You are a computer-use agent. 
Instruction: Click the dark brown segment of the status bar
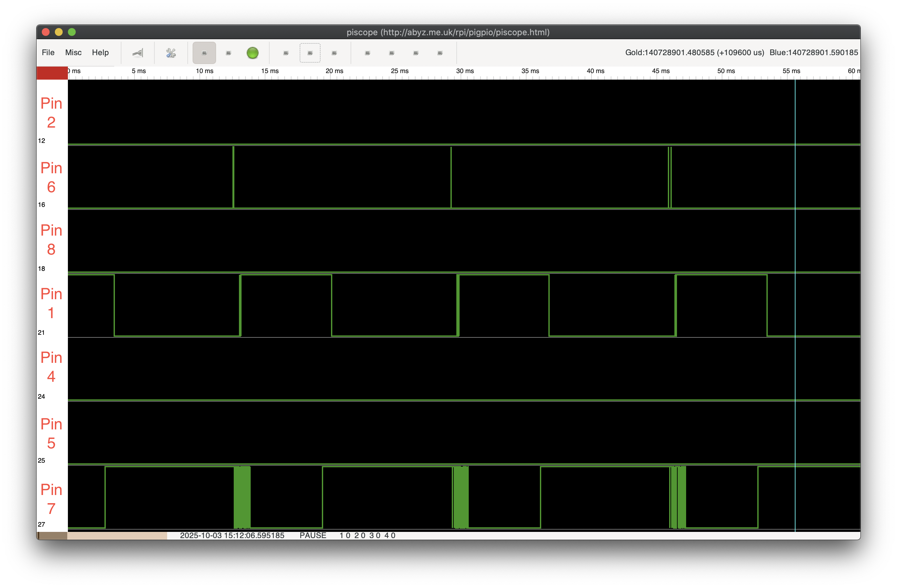click(53, 536)
